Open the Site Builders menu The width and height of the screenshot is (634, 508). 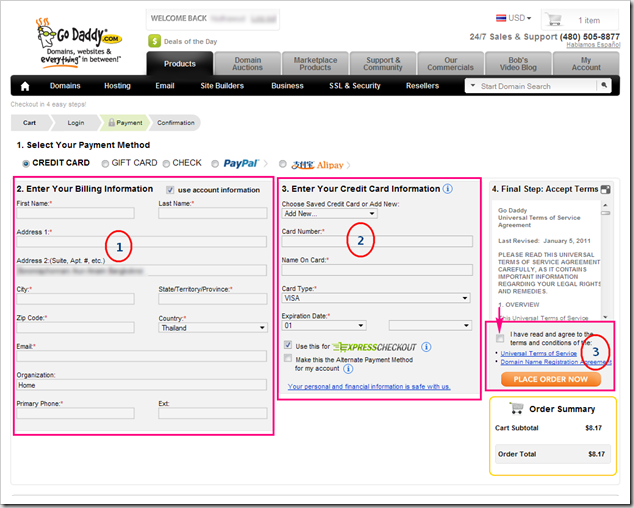point(222,86)
